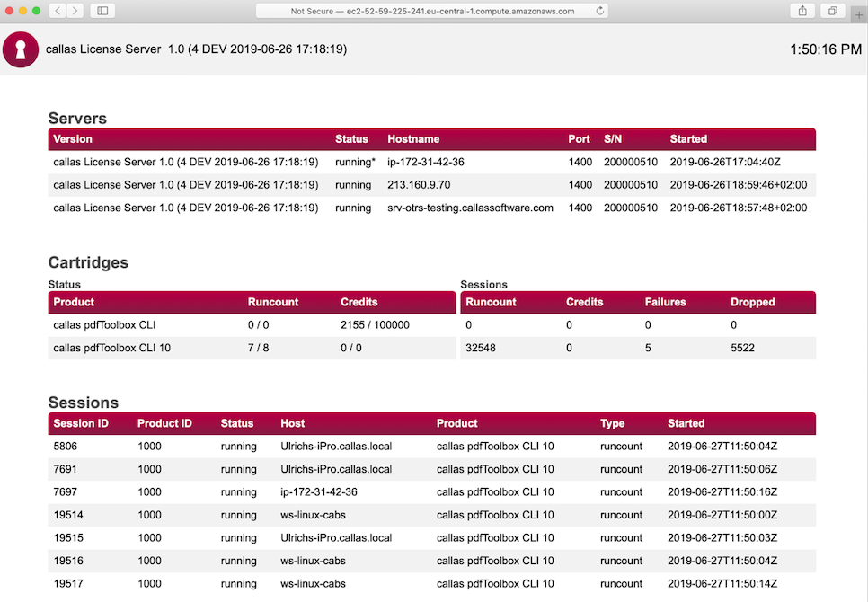
Task: Toggle the Safari sidebar button
Action: tap(102, 11)
